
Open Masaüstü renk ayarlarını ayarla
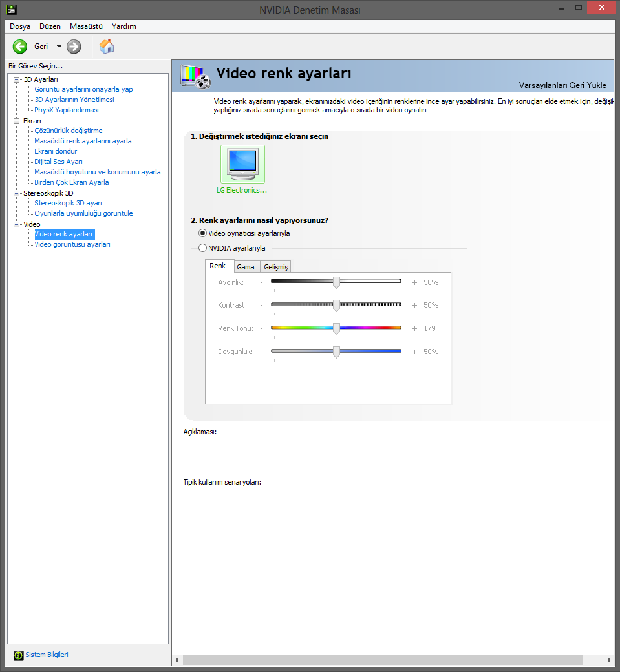pos(83,141)
